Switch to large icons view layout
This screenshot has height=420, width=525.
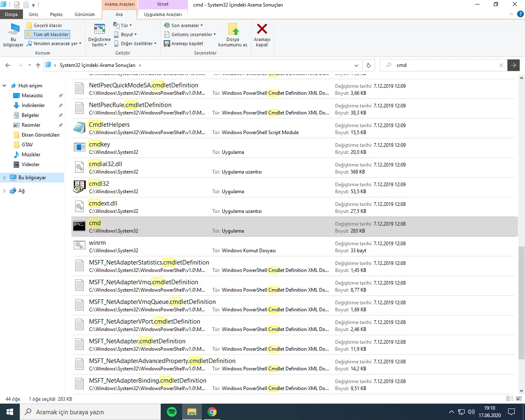(x=518, y=399)
